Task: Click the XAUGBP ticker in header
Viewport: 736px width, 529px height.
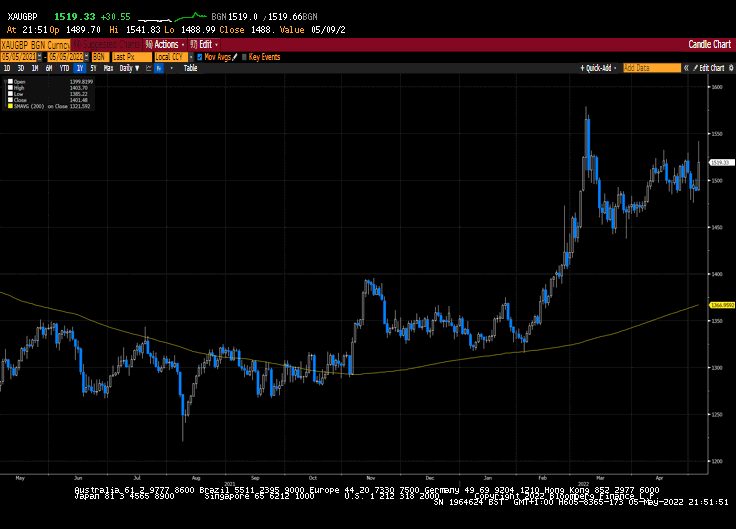Action: pyautogui.click(x=23, y=17)
